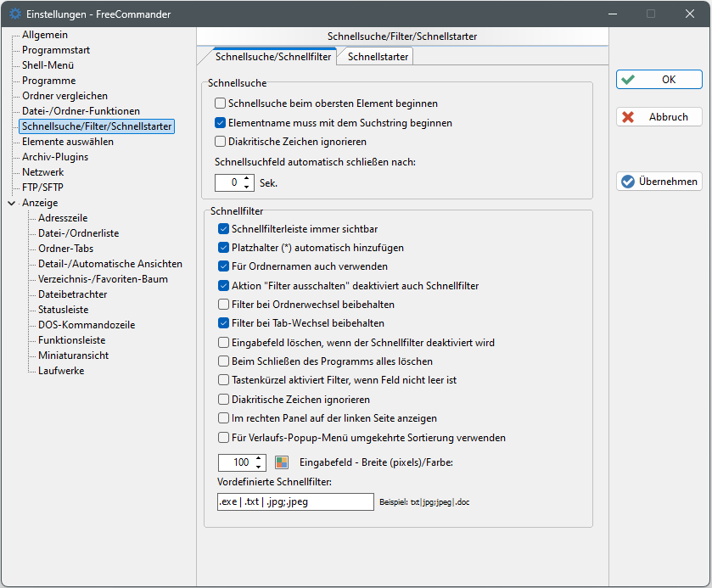712x588 pixels.
Task: Open Miniaturansicht settings
Action: click(73, 355)
